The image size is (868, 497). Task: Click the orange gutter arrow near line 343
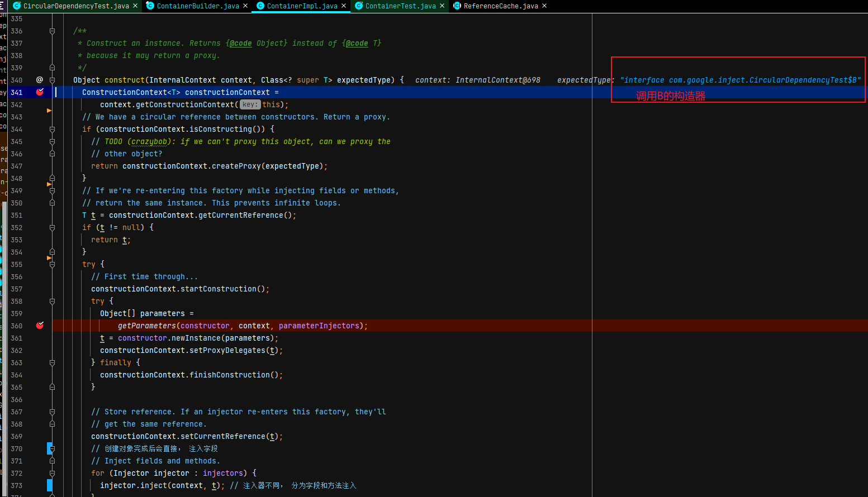pos(49,111)
